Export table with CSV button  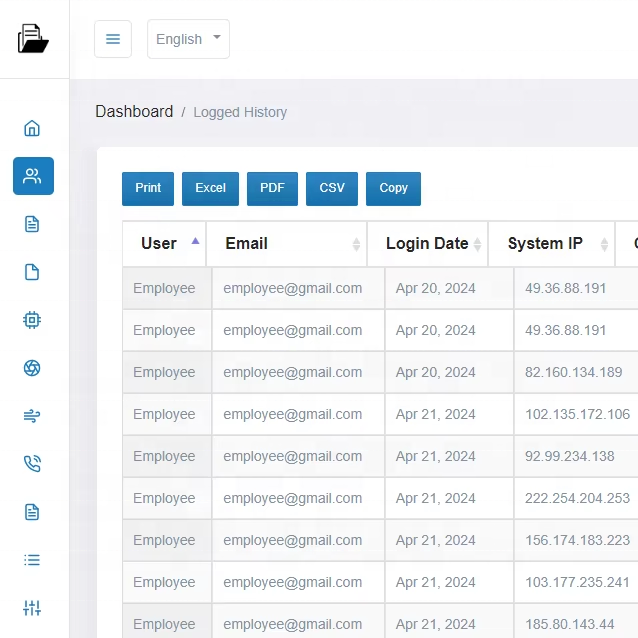click(332, 189)
